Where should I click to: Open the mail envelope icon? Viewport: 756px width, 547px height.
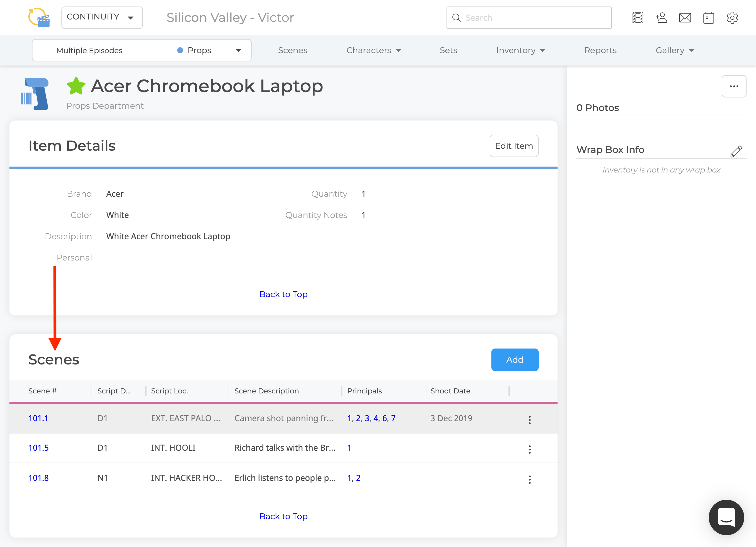point(685,18)
